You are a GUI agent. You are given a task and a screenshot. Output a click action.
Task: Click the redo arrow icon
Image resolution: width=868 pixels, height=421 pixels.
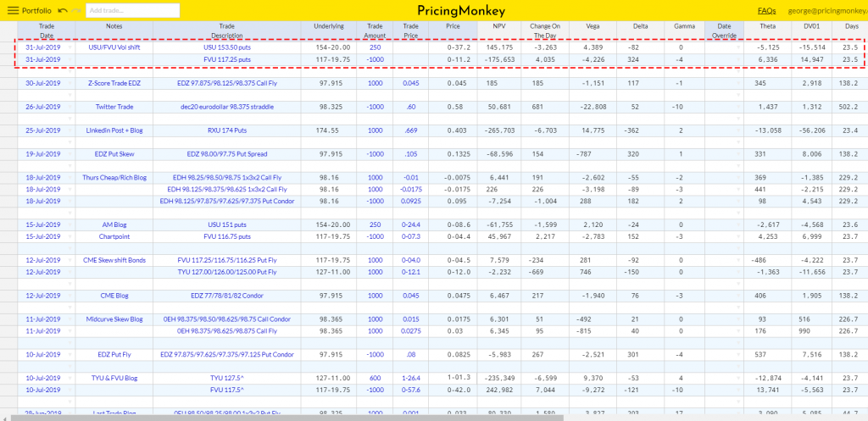(75, 10)
